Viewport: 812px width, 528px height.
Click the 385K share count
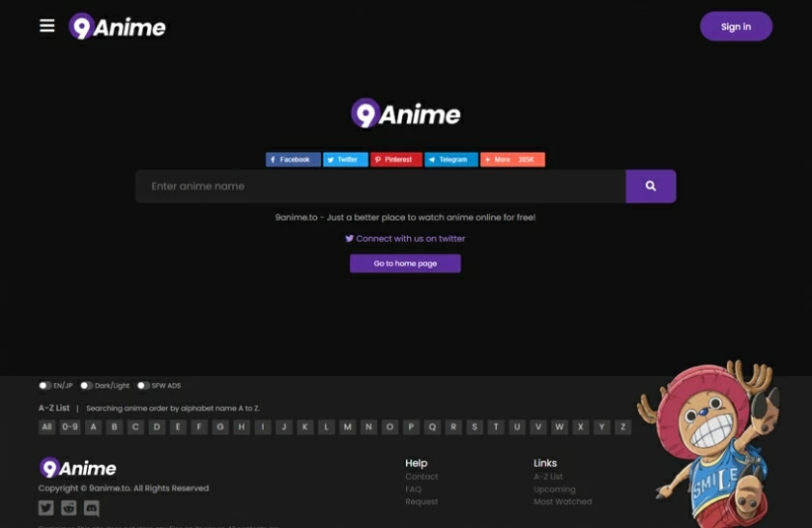[x=526, y=160]
